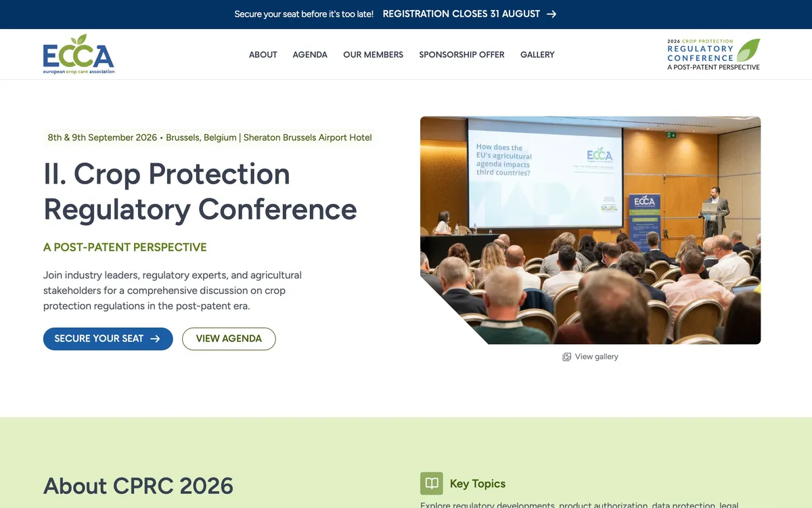Select Sponsorship Offer in the navbar
Image resolution: width=812 pixels, height=508 pixels.
coord(461,55)
